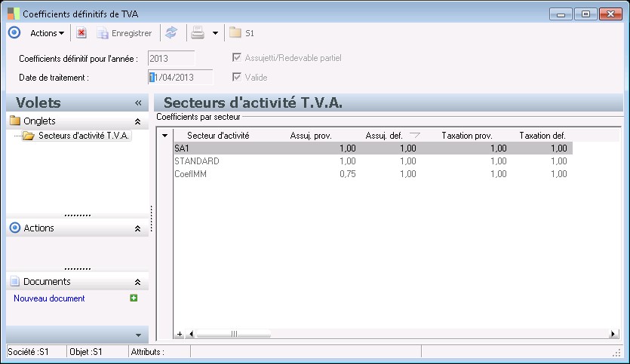
Task: Toggle the Valide checkbox
Action: coord(237,77)
